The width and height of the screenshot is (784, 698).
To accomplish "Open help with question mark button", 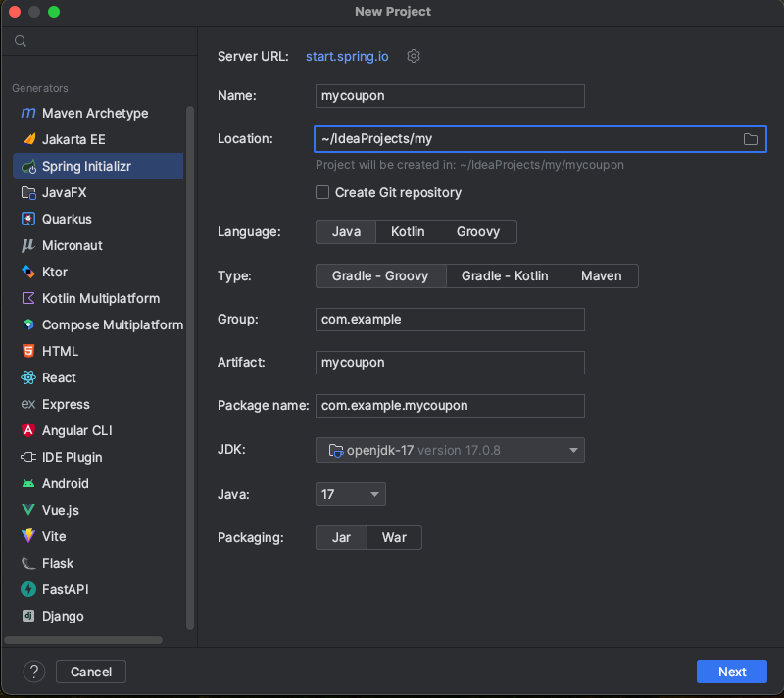I will click(x=34, y=672).
